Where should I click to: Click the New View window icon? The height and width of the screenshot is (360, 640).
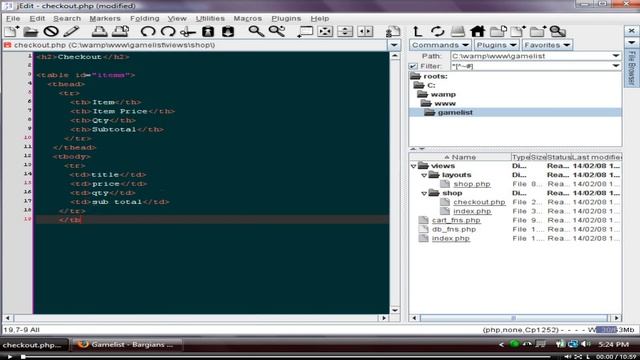tap(305, 31)
